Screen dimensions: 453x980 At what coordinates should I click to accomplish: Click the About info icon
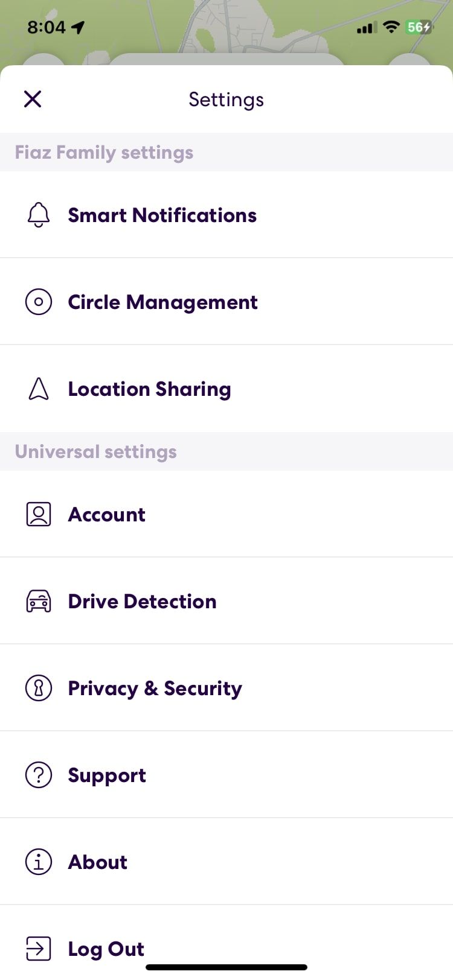[x=39, y=862]
